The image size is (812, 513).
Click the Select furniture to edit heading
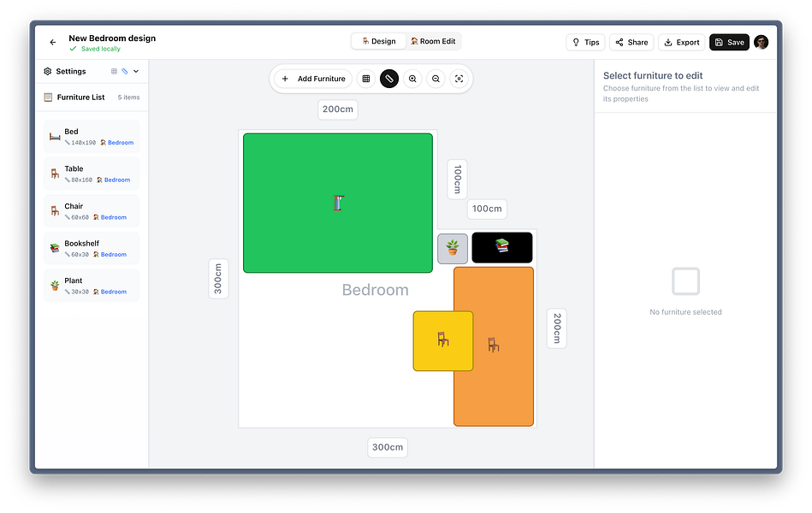(653, 75)
